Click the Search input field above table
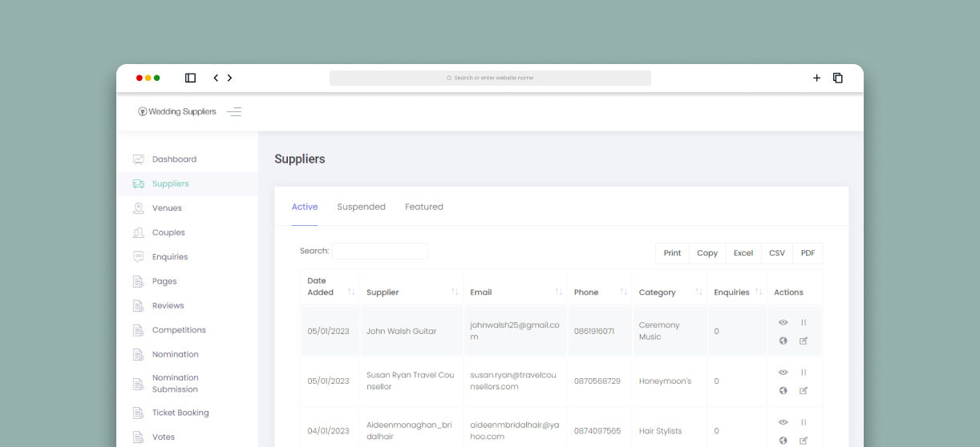The height and width of the screenshot is (447, 980). coord(380,252)
